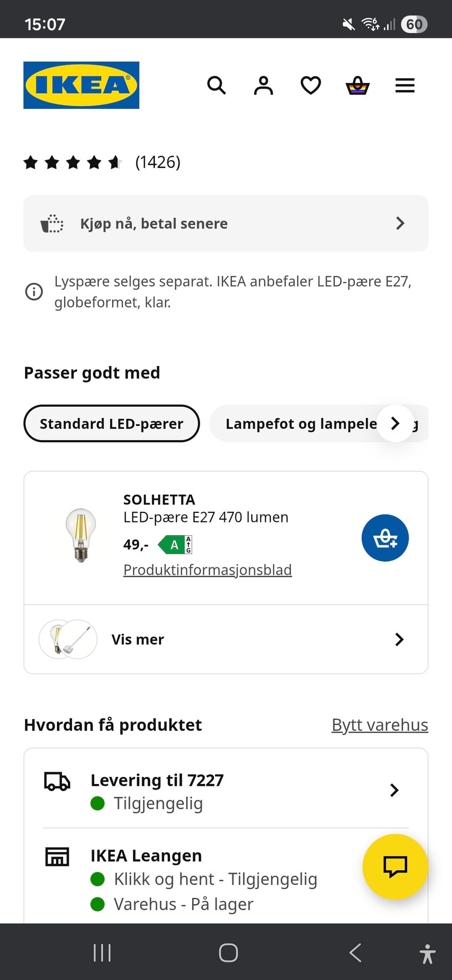Open the hamburger menu

[405, 85]
